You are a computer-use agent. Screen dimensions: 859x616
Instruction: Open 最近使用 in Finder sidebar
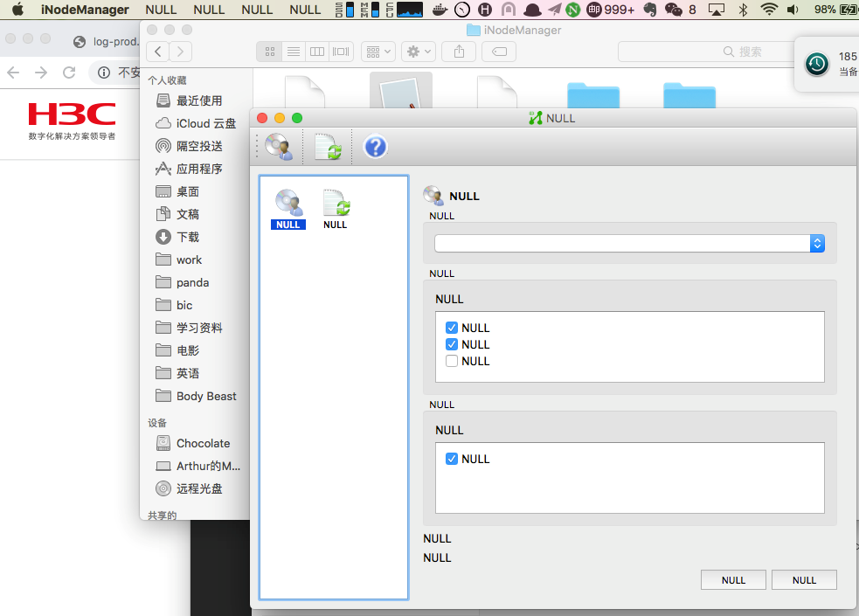[x=197, y=100]
